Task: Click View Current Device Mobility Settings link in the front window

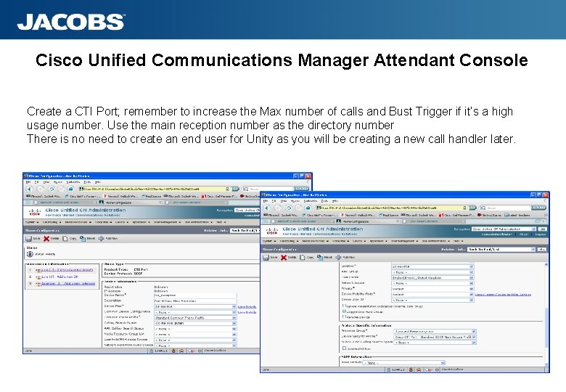Action: click(x=503, y=295)
